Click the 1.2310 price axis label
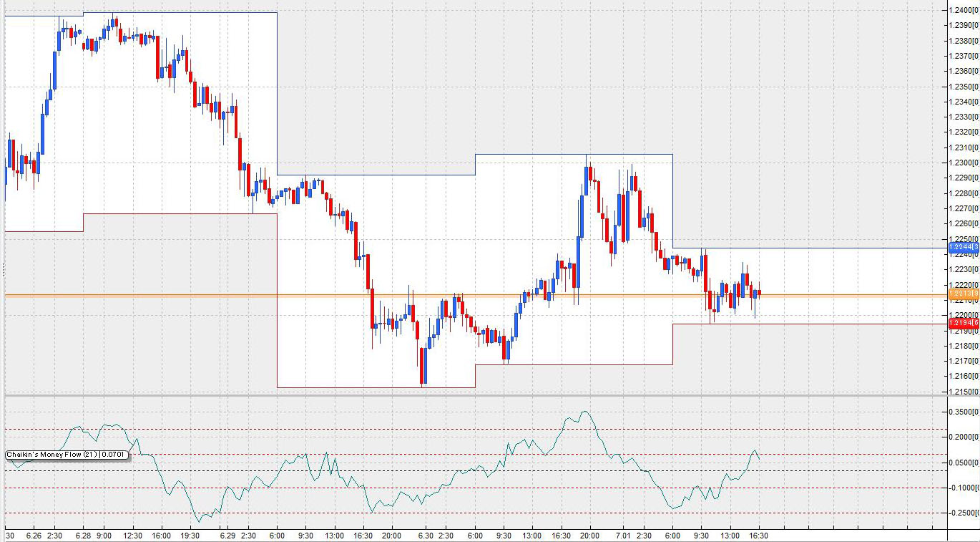This screenshot has width=980, height=542. 964,147
